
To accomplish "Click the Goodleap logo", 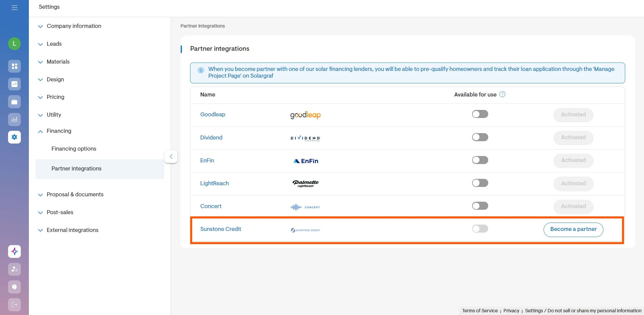I will pos(306,115).
